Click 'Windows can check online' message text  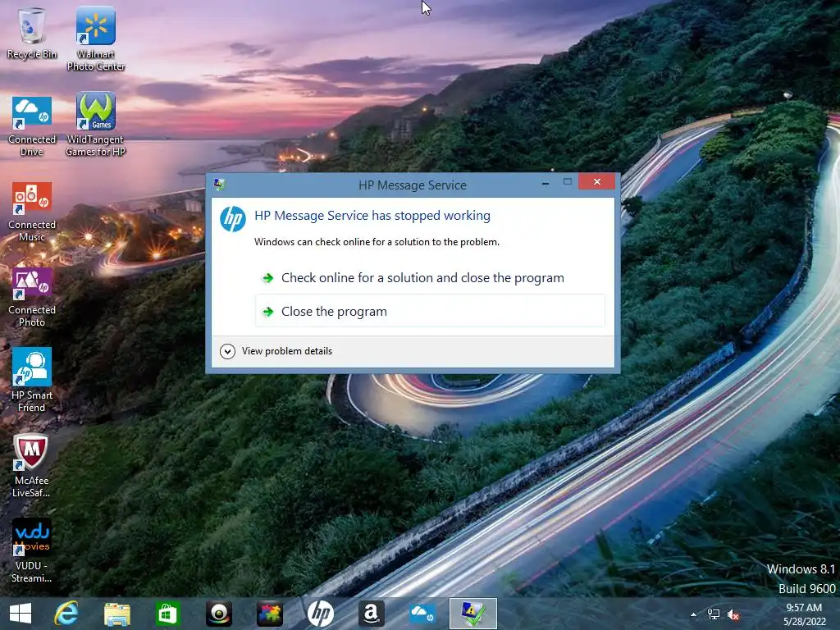pyautogui.click(x=377, y=242)
